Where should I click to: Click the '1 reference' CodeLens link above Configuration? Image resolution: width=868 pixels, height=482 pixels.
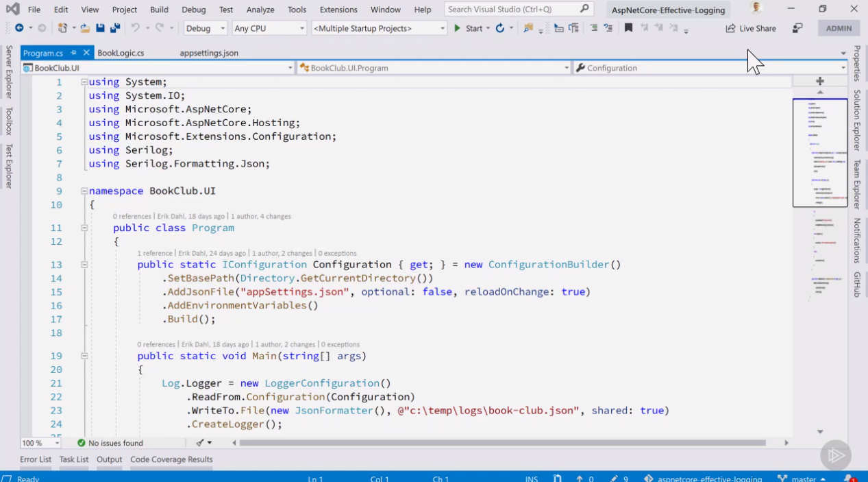(155, 253)
